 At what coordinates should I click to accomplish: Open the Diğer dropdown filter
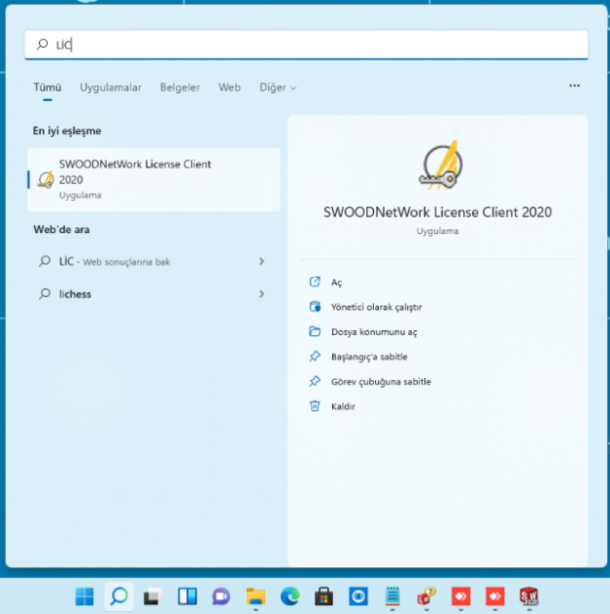pyautogui.click(x=278, y=87)
